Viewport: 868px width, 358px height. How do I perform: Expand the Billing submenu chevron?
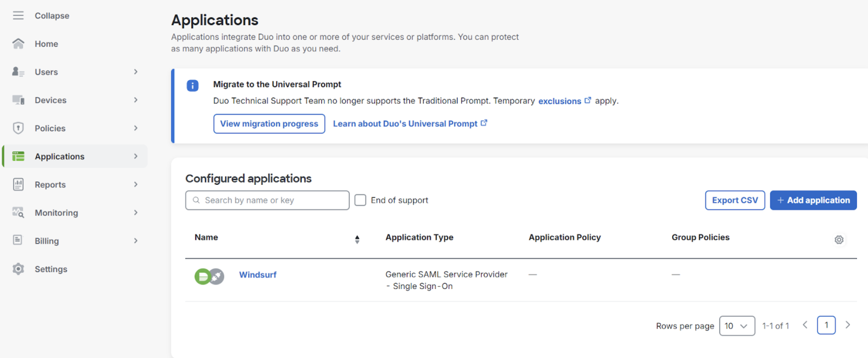tap(136, 241)
